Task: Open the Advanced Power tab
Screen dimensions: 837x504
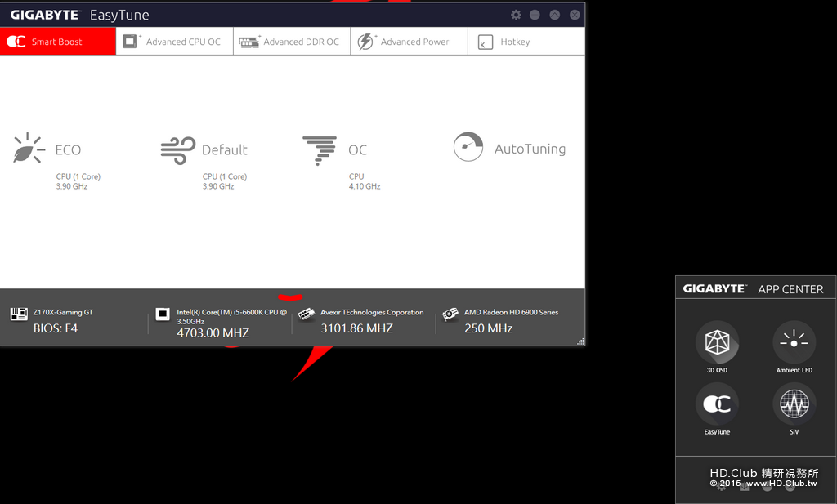Action: click(x=410, y=42)
